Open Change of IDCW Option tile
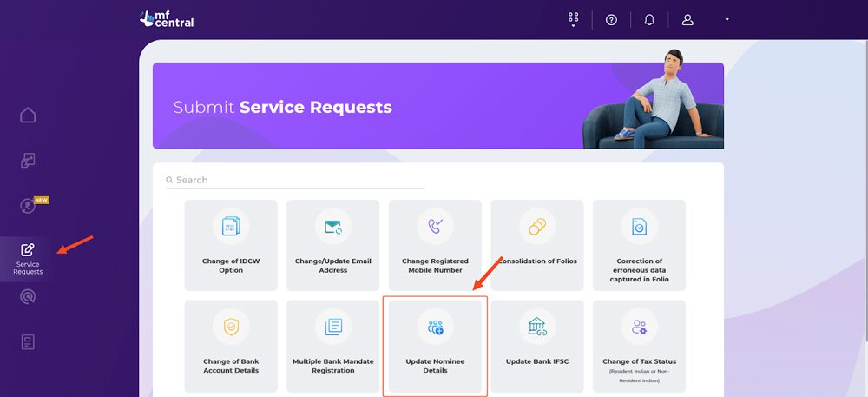 point(231,245)
